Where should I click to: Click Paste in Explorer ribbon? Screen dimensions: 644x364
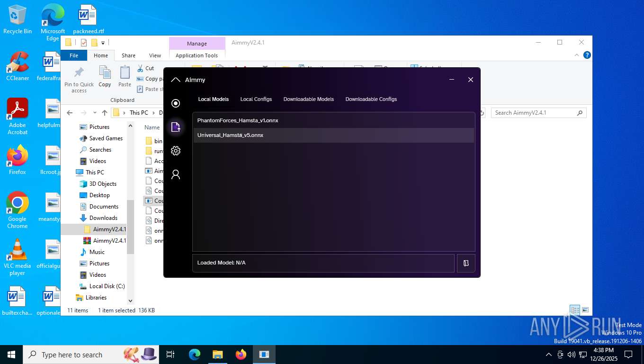pyautogui.click(x=125, y=77)
